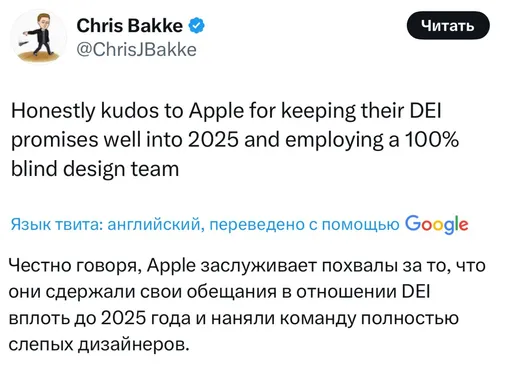Open the Chris Bakke display name
The height and width of the screenshot is (374, 510).
tap(130, 25)
